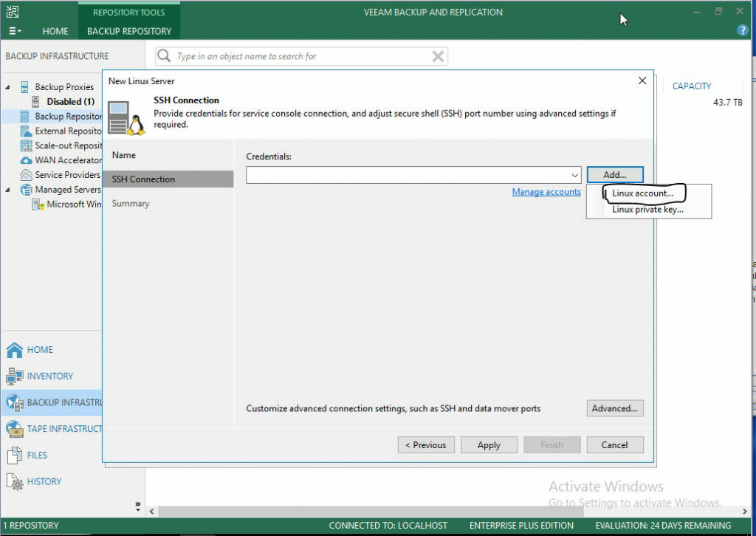
Task: Open Advanced... connection settings
Action: (x=615, y=408)
